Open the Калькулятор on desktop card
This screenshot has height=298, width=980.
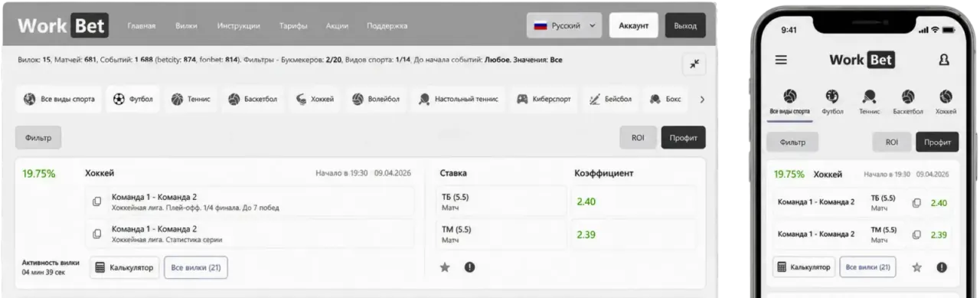(125, 267)
